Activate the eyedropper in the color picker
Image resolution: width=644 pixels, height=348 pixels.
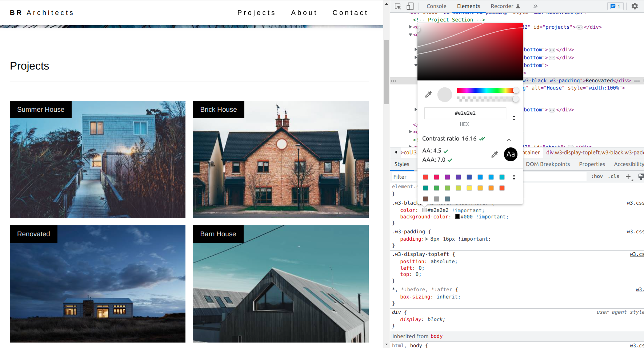pyautogui.click(x=428, y=94)
